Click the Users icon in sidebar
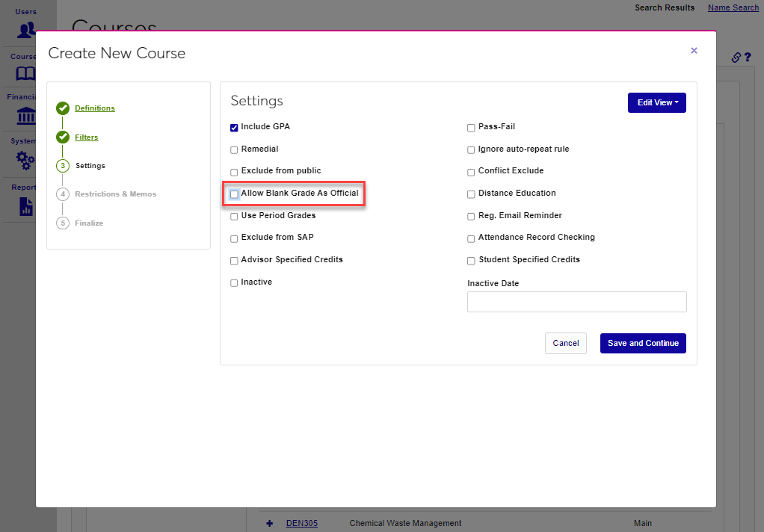The height and width of the screenshot is (532, 764). tap(26, 30)
